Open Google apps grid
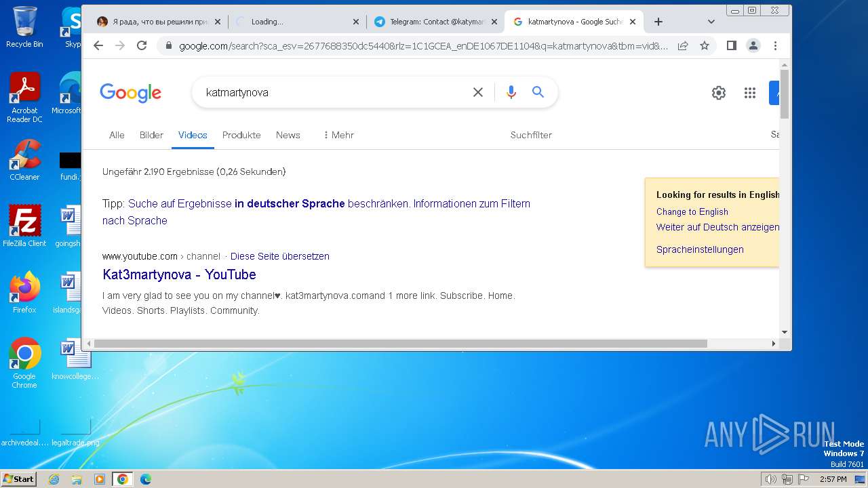This screenshot has width=868, height=488. point(749,93)
